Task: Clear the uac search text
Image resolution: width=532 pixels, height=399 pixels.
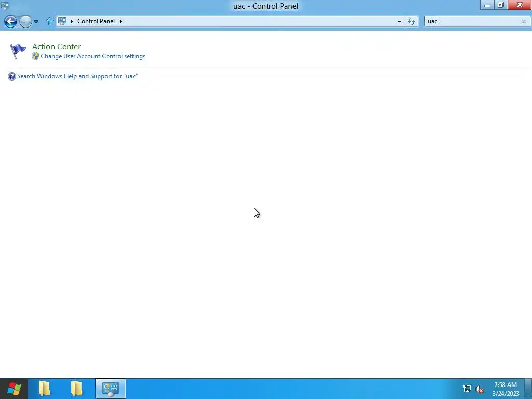Action: [x=524, y=21]
